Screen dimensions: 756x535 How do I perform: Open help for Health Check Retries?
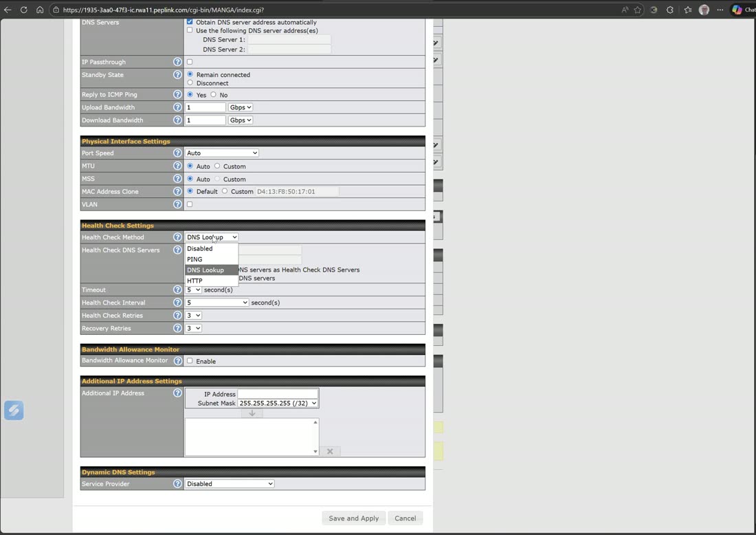[x=177, y=315]
